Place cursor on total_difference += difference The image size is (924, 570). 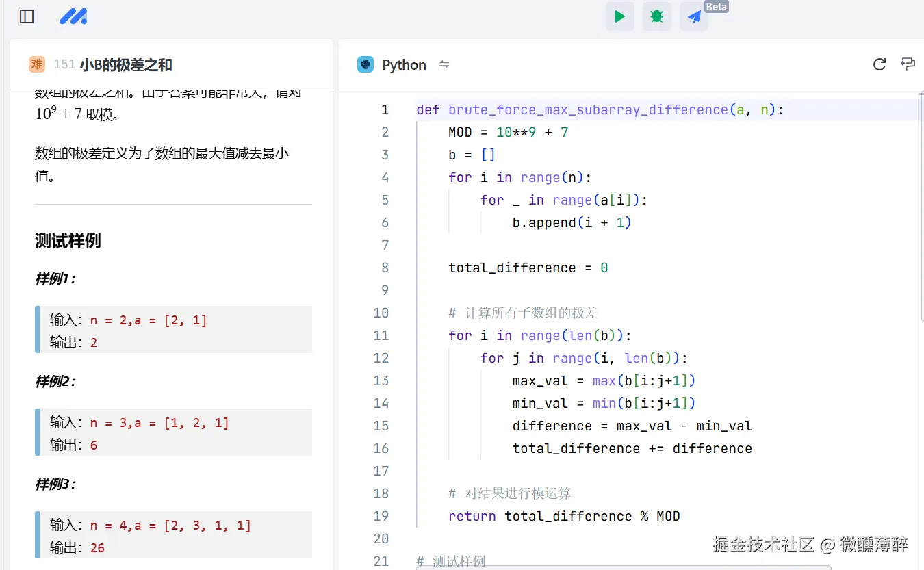point(632,448)
